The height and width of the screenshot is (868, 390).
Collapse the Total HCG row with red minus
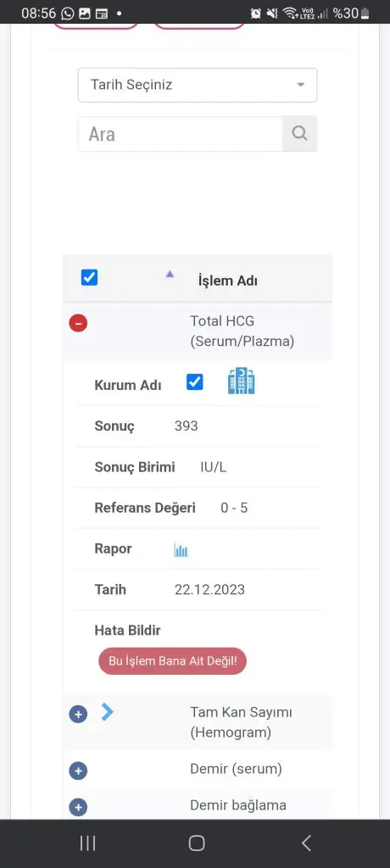[78, 323]
